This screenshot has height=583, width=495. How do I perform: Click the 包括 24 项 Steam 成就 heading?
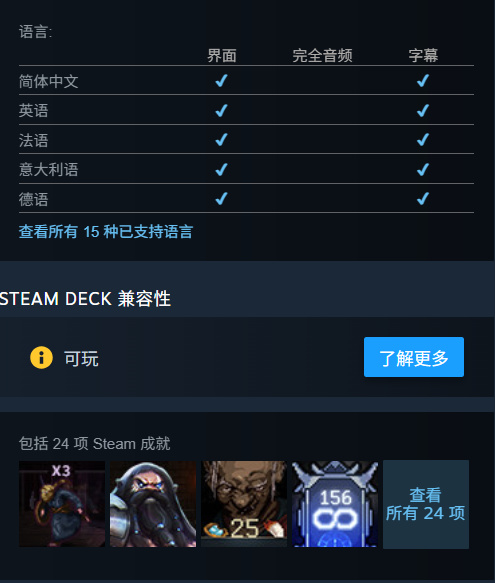click(94, 444)
